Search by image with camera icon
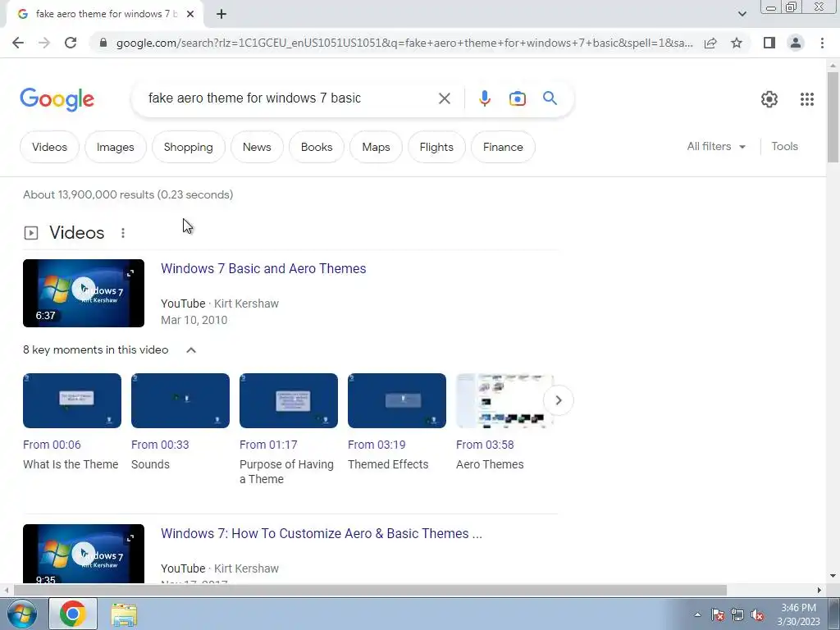 pos(517,98)
